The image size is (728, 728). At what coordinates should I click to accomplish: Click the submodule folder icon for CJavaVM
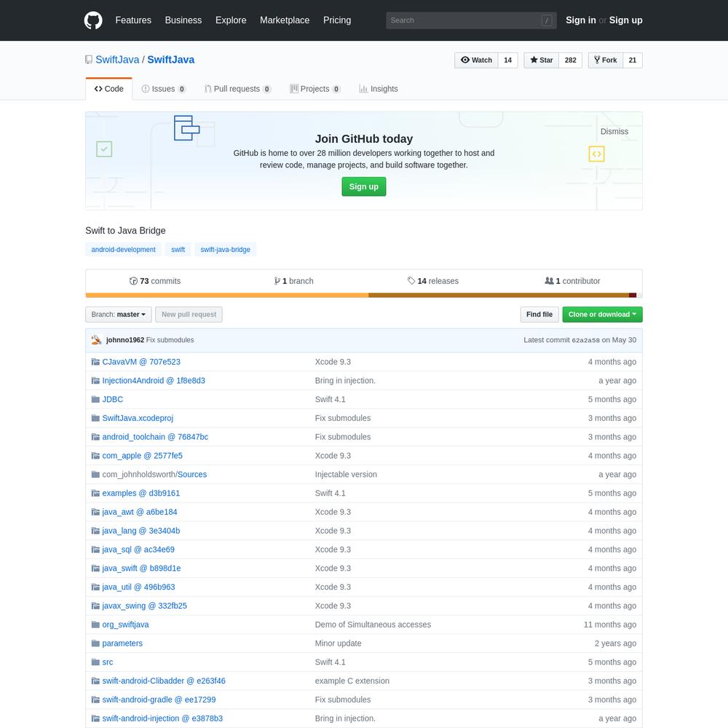95,362
